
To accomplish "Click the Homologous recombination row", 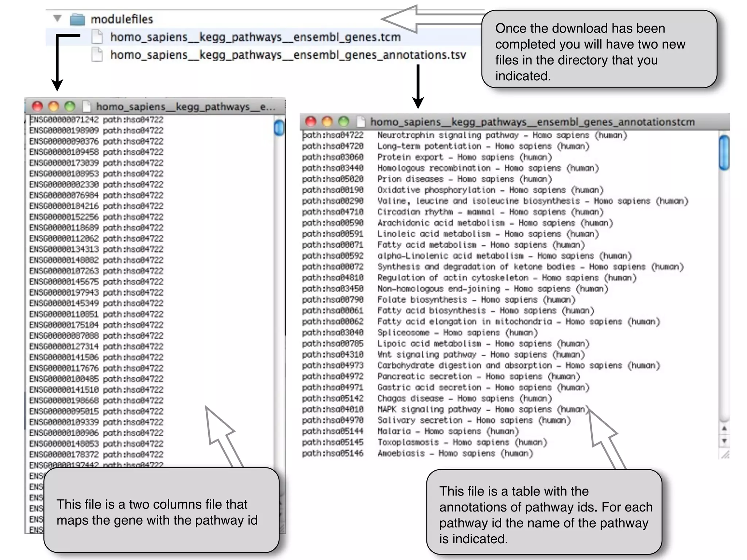I will point(450,168).
